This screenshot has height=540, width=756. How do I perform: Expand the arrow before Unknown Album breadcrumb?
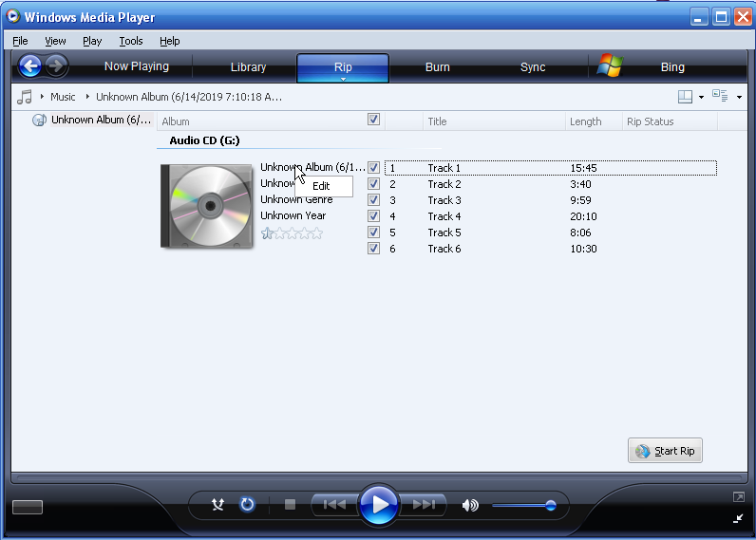87,97
